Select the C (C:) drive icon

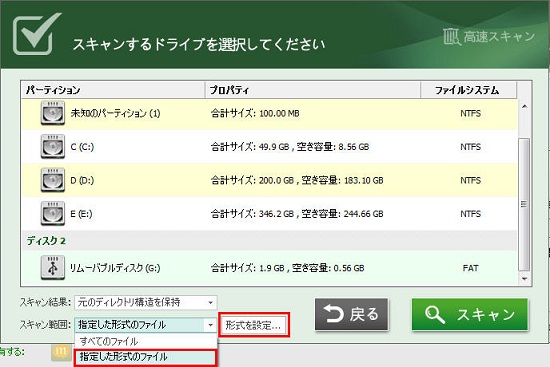[x=53, y=146]
